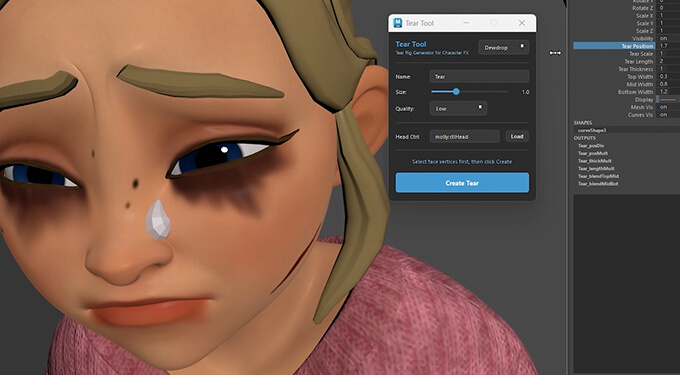Select the Tear_thickMult output node
Viewport: 680px width, 375px height.
[595, 161]
